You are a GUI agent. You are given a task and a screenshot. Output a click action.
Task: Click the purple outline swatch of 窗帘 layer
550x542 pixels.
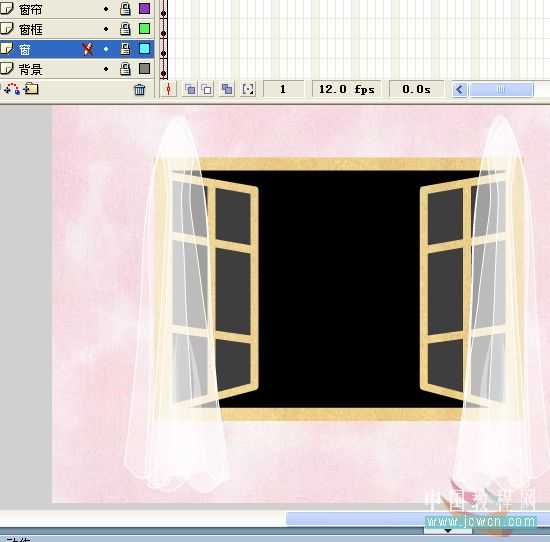[x=145, y=8]
